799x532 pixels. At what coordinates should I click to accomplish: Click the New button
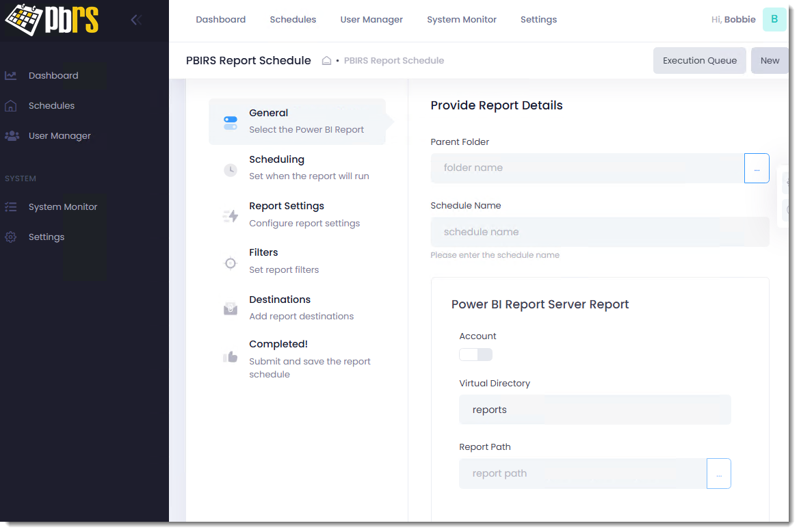(x=770, y=61)
